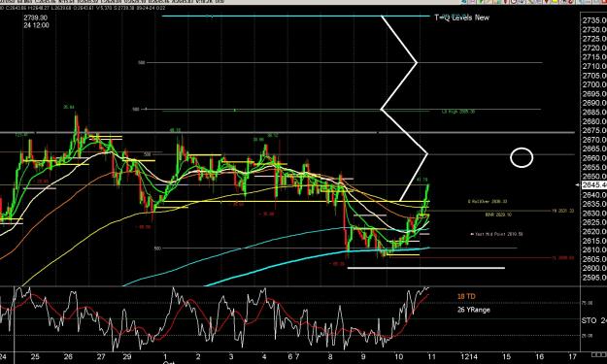
Task: Click date 15 on the time axis
Action: point(506,356)
